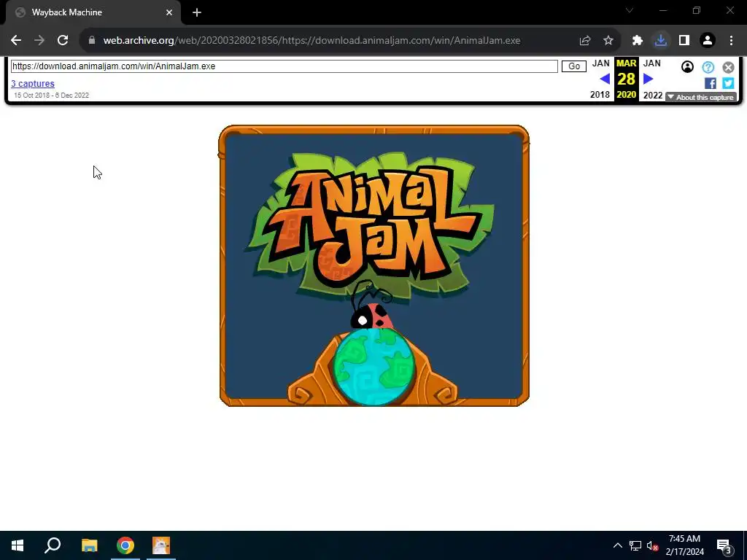The height and width of the screenshot is (560, 747).
Task: Open a new browser tab
Action: [x=197, y=12]
